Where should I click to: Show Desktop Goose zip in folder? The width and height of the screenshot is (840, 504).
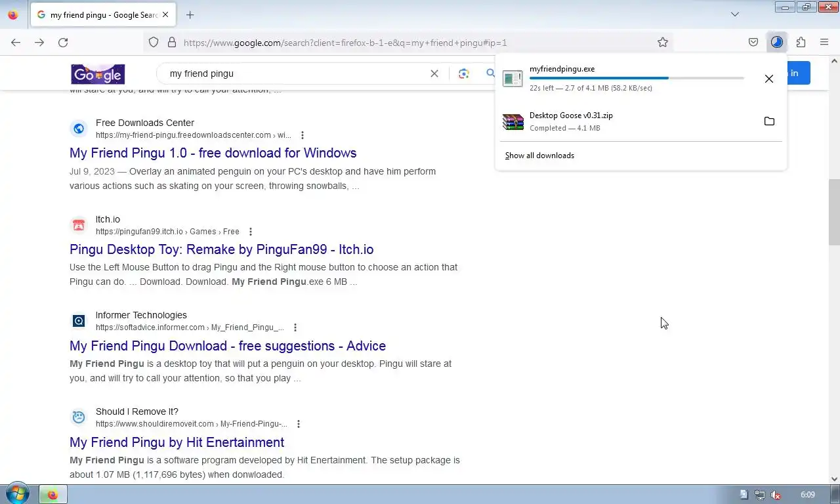769,121
